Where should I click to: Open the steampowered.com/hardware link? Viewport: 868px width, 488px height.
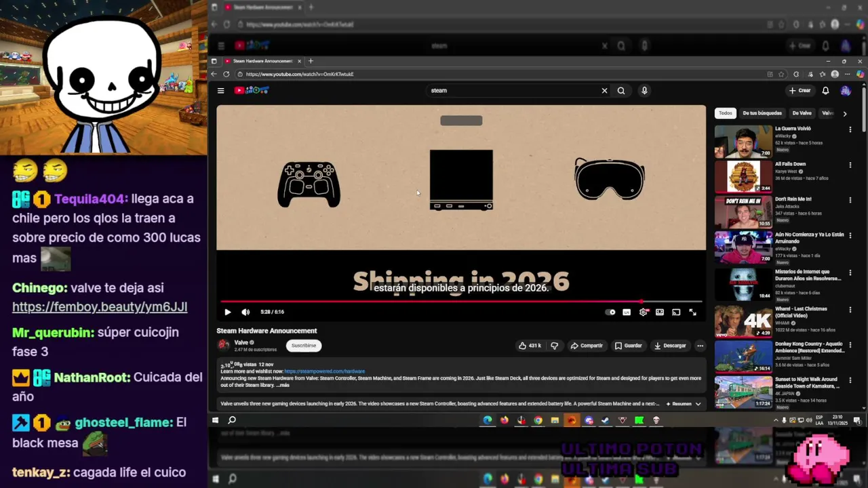(x=325, y=371)
